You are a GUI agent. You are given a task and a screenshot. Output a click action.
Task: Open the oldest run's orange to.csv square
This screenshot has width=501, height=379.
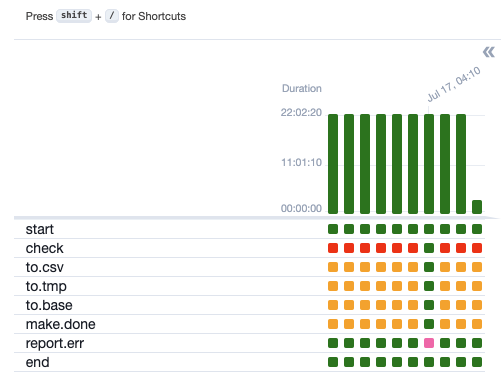(333, 267)
